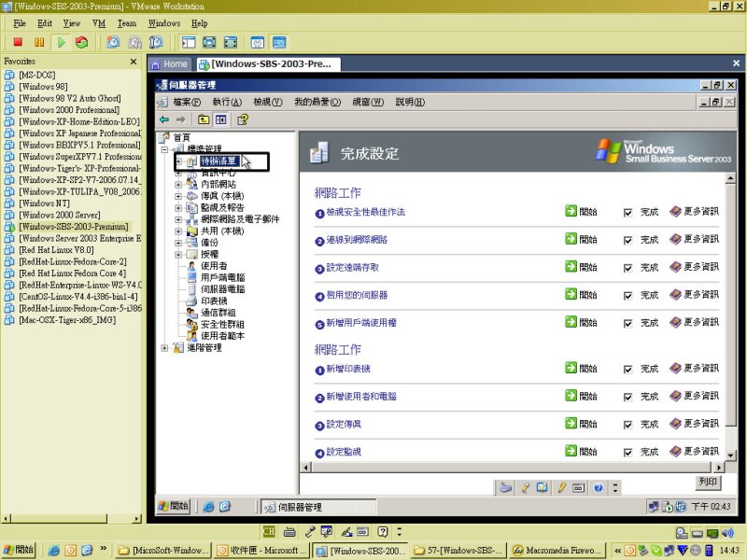The width and height of the screenshot is (747, 560).
Task: Open Internet Explorer from host quick launch
Action: pos(54,551)
